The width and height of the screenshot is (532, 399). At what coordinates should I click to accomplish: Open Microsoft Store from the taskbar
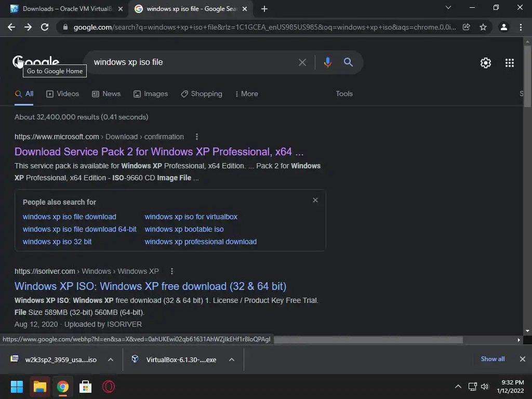(86, 387)
